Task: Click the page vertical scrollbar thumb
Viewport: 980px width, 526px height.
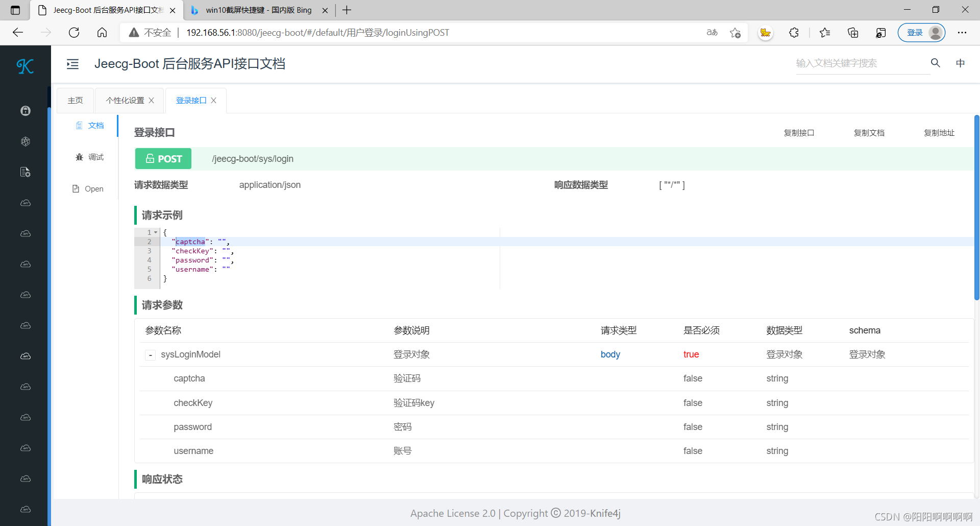Action: (976, 207)
